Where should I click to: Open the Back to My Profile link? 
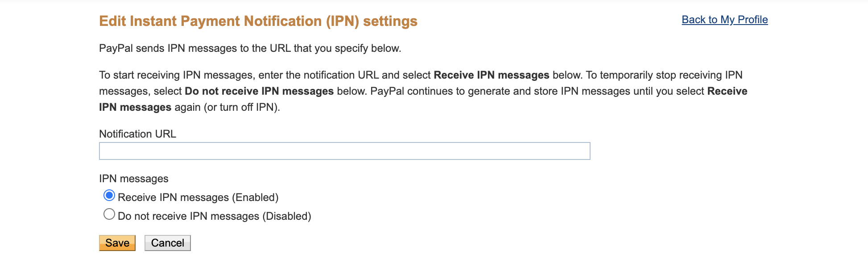pyautogui.click(x=725, y=20)
